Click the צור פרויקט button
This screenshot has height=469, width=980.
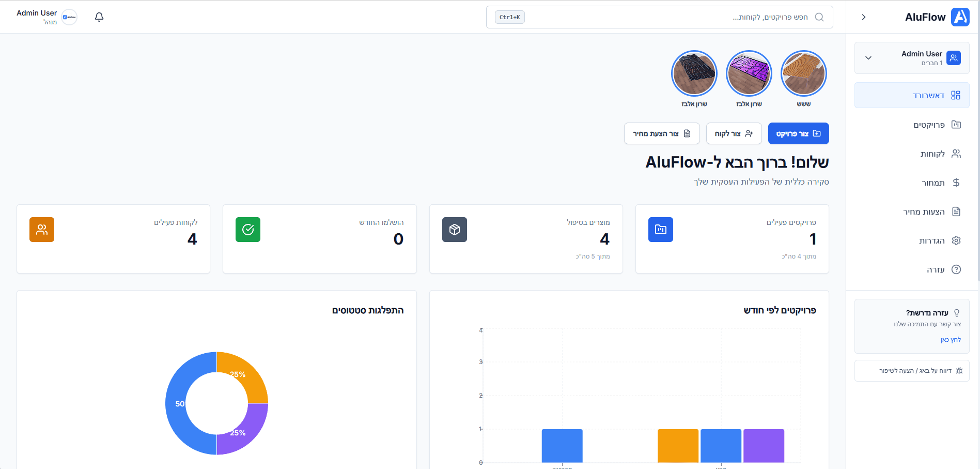pyautogui.click(x=798, y=133)
